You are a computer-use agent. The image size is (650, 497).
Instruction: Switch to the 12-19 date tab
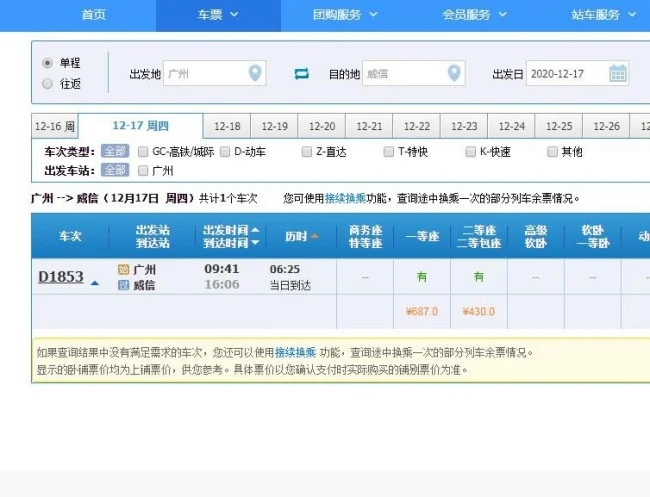(274, 126)
